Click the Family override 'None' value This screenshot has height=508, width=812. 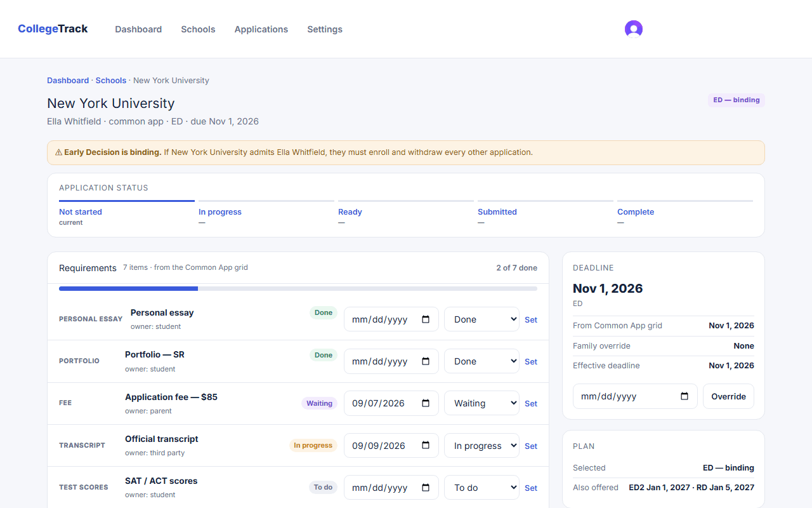[x=743, y=346]
